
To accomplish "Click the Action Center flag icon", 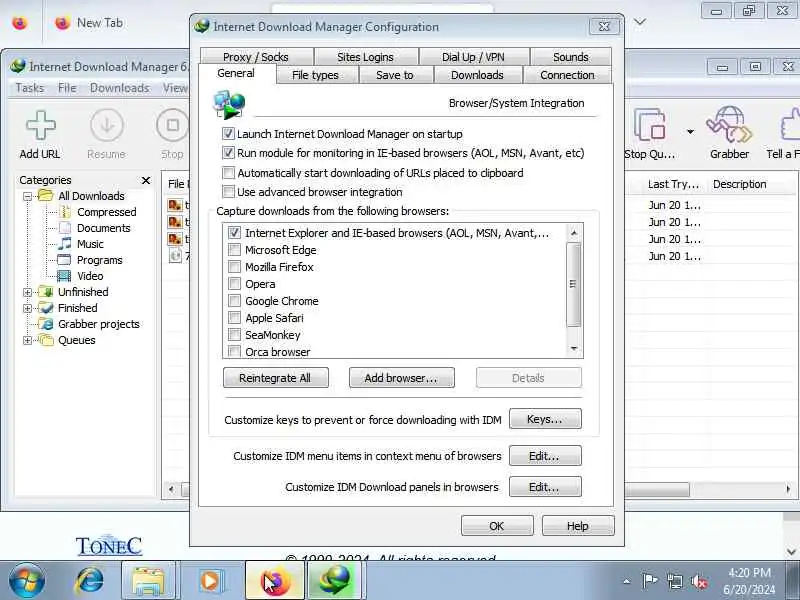I will click(x=650, y=580).
